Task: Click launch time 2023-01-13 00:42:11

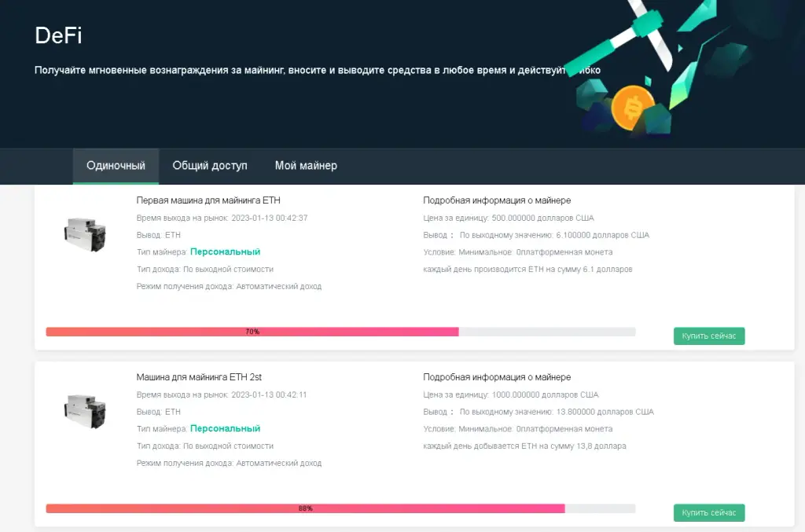Action: click(x=269, y=394)
